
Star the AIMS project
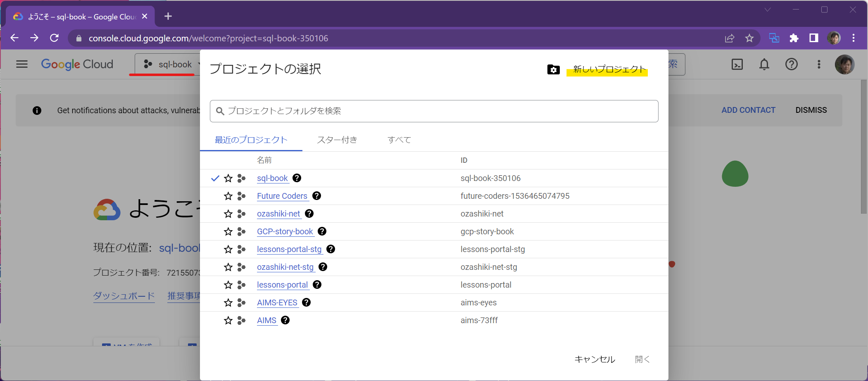pyautogui.click(x=228, y=320)
